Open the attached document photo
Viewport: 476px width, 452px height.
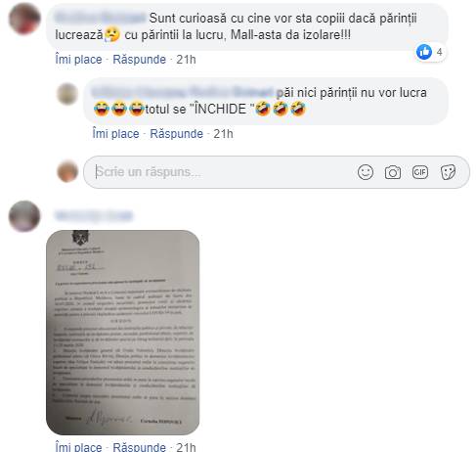click(123, 333)
